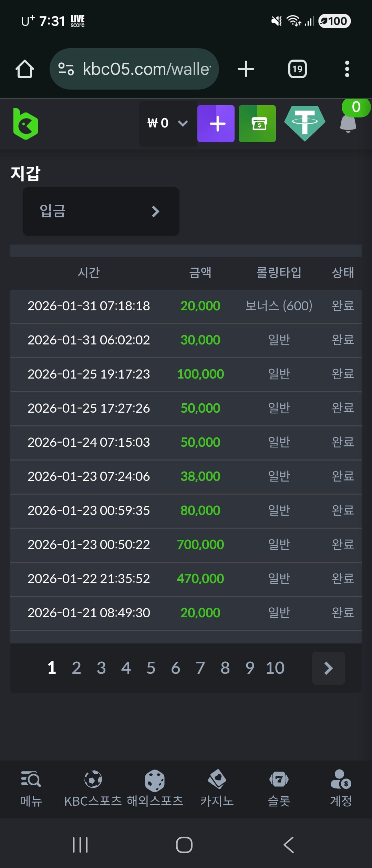The image size is (372, 868).
Task: Open the browser three-dot menu
Action: [347, 69]
